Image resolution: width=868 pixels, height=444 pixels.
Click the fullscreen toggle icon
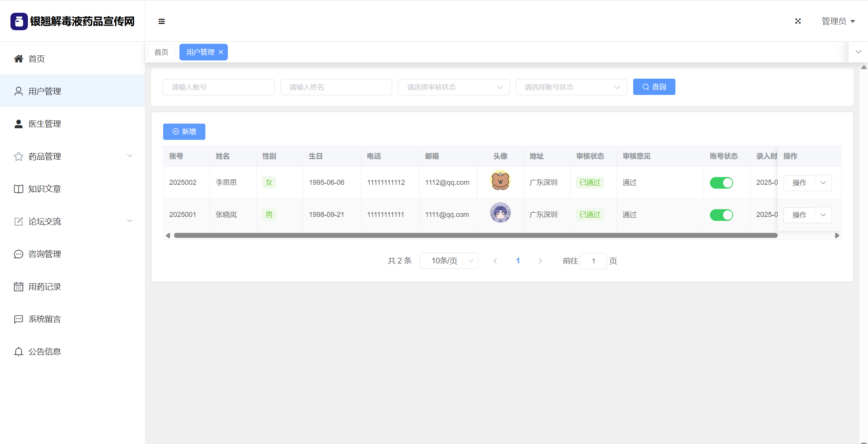pyautogui.click(x=798, y=21)
